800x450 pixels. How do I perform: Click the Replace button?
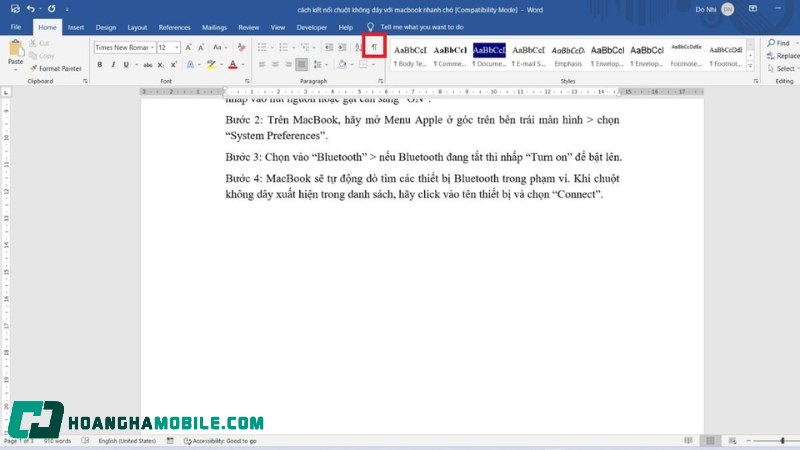tap(786, 56)
